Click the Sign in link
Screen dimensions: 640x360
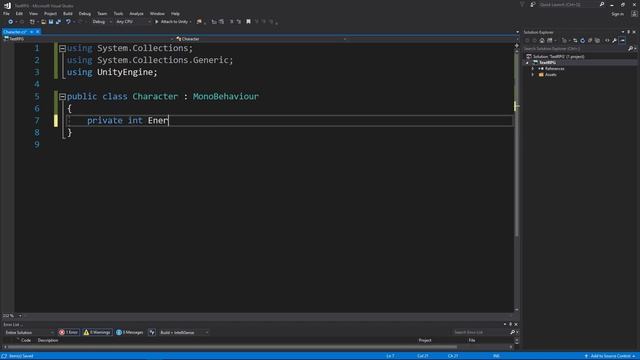pyautogui.click(x=618, y=14)
